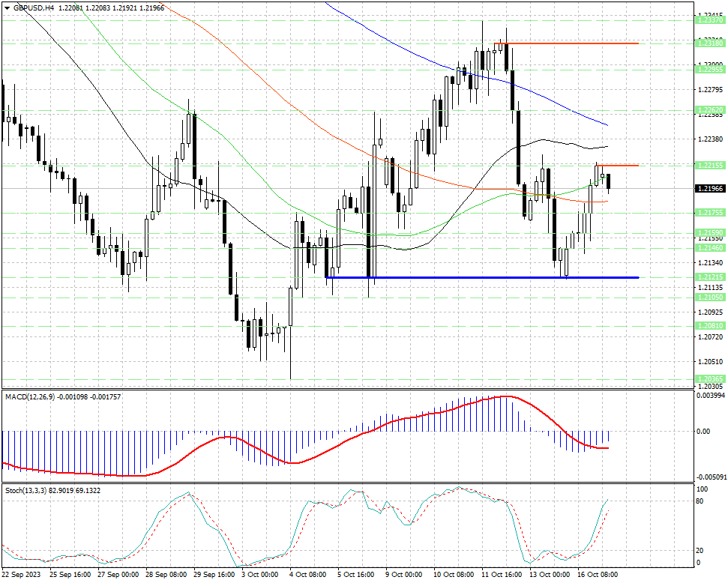
Task: Click the green level label 1.20810
Action: click(x=710, y=326)
